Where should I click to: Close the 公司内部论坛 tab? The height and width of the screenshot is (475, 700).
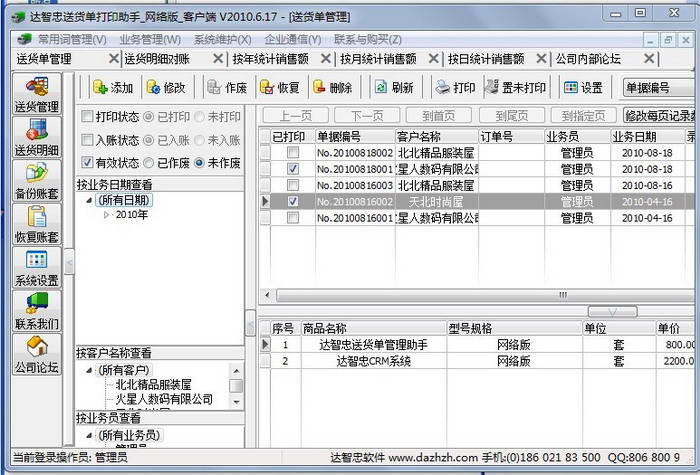coord(649,58)
